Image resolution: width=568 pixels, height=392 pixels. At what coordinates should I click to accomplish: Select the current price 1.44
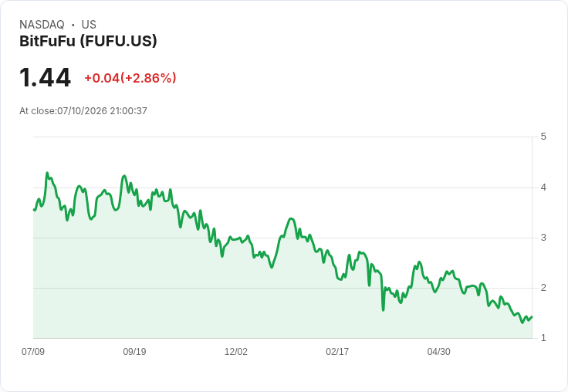pos(45,77)
